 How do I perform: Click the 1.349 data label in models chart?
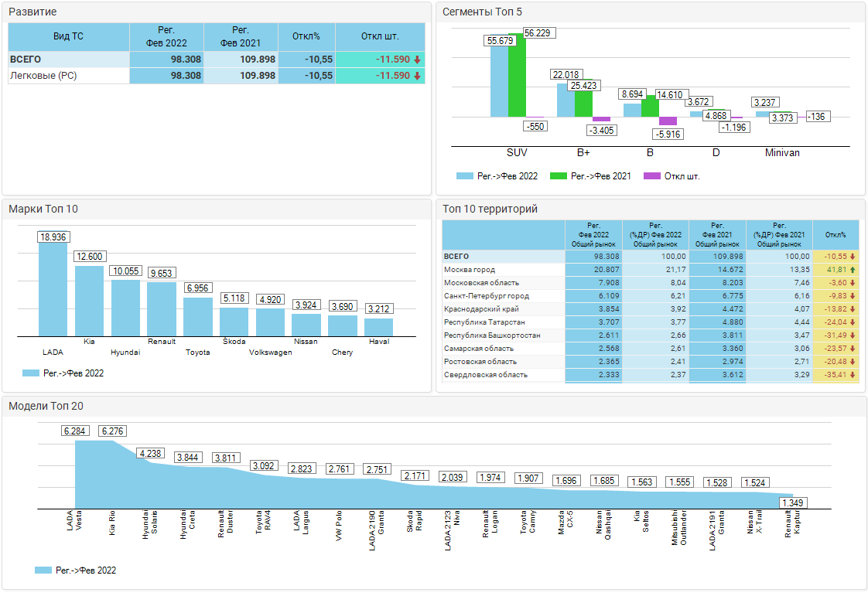[x=792, y=503]
